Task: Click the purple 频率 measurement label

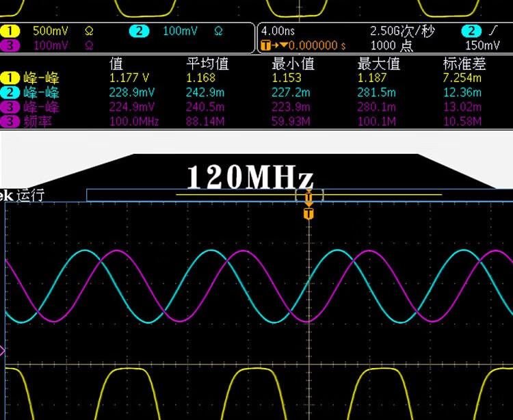Action: pos(38,121)
